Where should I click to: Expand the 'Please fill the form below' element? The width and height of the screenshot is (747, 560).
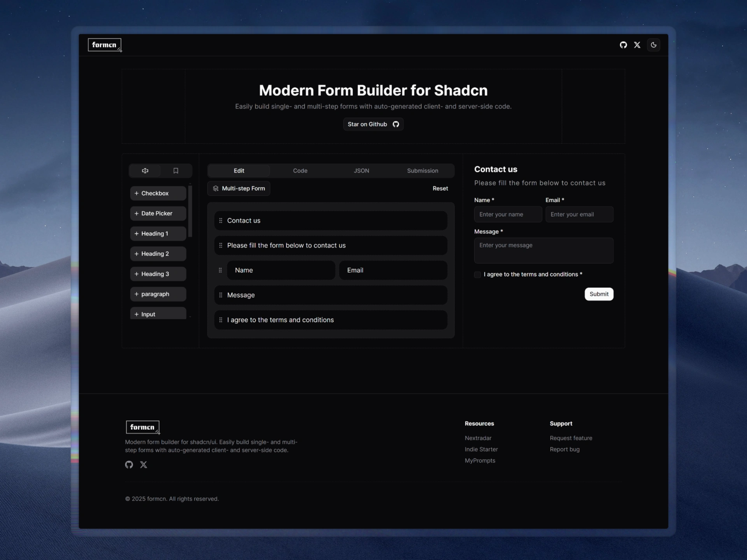[x=331, y=245]
